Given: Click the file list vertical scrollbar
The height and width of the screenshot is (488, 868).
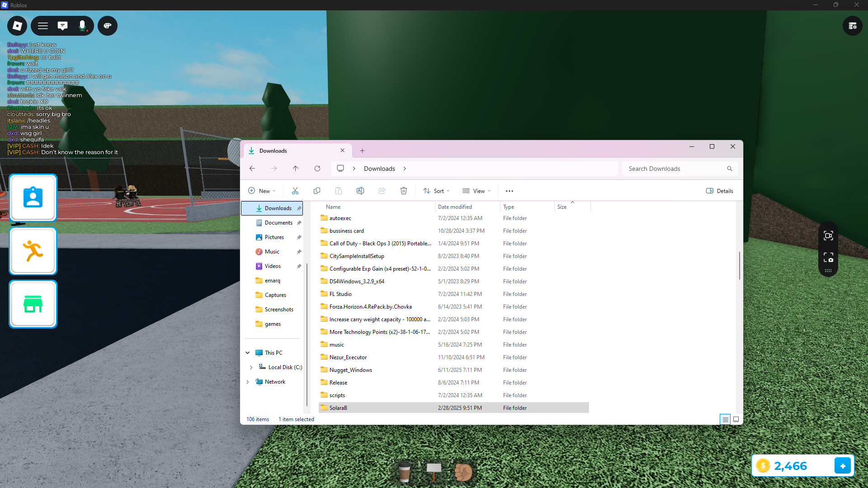Looking at the screenshot, I should [740, 266].
